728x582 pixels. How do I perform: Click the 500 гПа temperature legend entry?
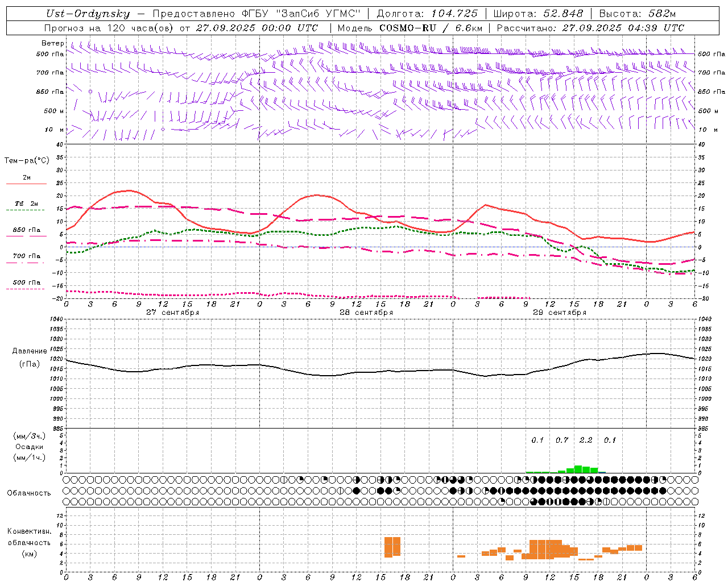click(x=26, y=282)
